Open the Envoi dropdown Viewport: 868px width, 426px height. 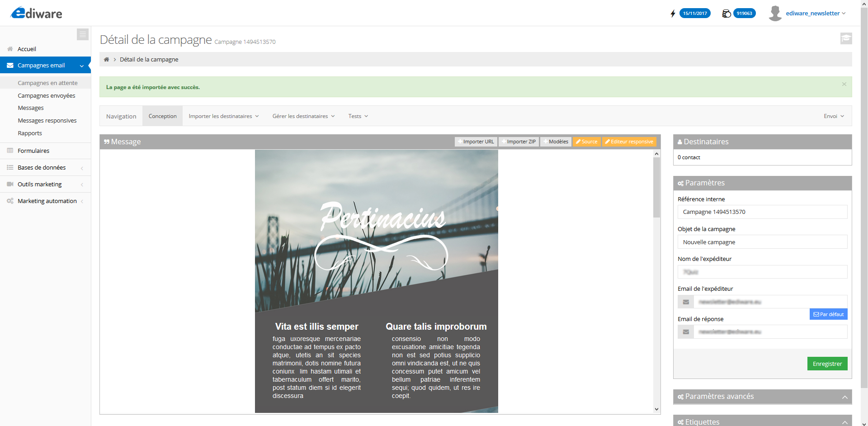[x=834, y=116]
